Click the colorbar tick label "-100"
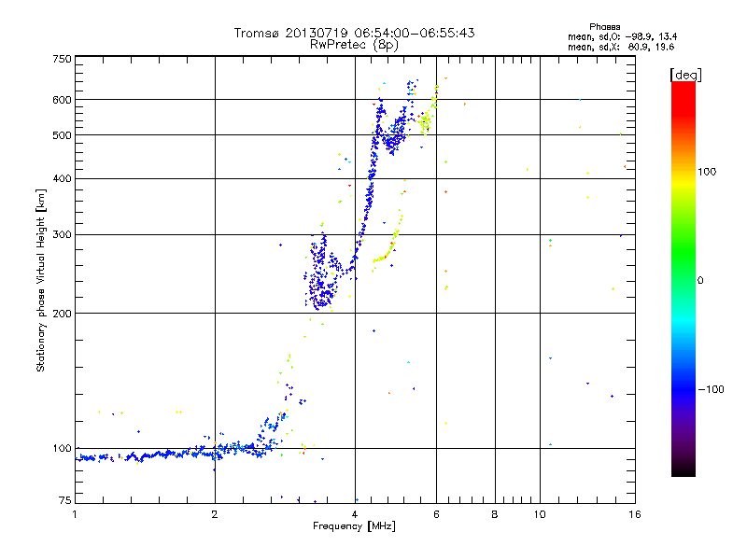This screenshot has height=560, width=747. tap(711, 389)
